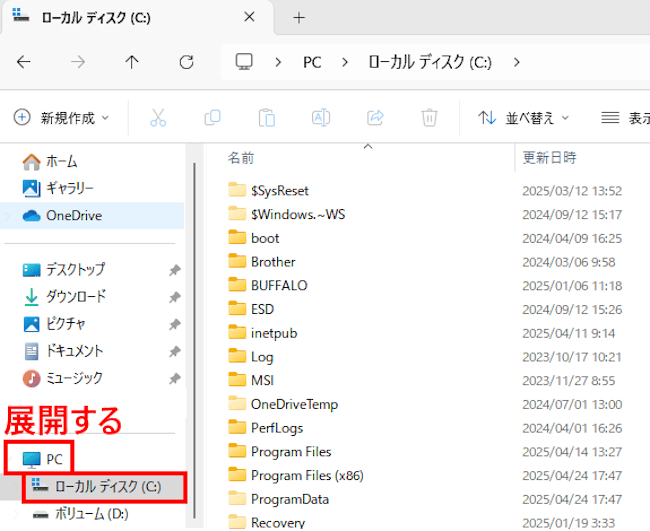Expand the ボリューム (D:) tree node
Screen dimensions: 650x531
point(17,514)
